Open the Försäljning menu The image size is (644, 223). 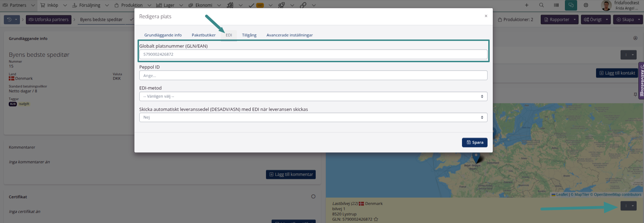point(86,5)
